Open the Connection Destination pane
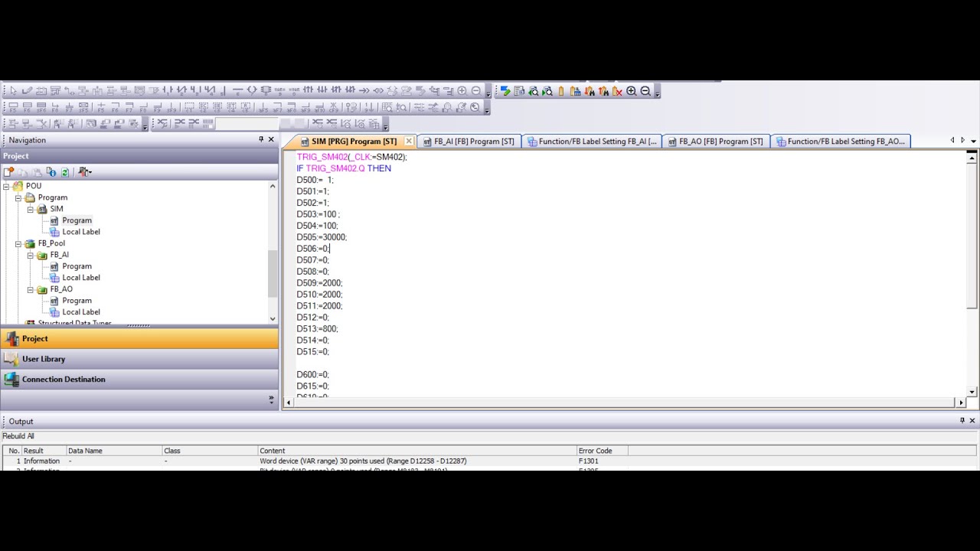The height and width of the screenshot is (551, 980). pos(139,380)
